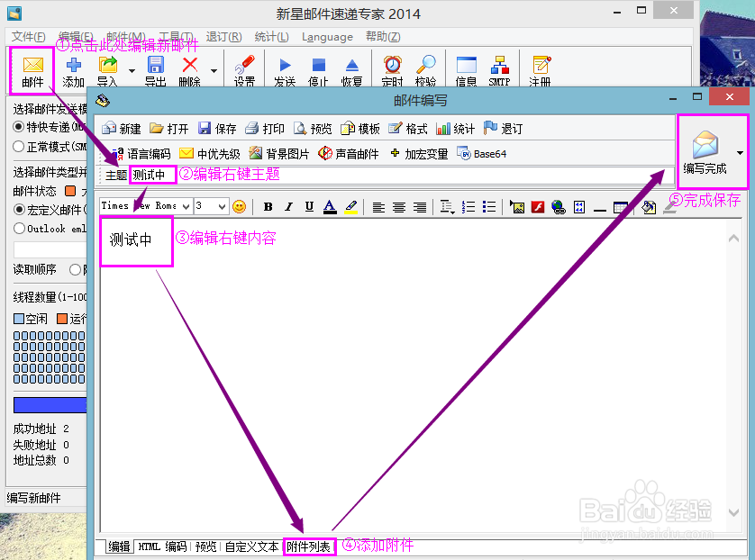
Task: Align text left in editor
Action: [378, 207]
